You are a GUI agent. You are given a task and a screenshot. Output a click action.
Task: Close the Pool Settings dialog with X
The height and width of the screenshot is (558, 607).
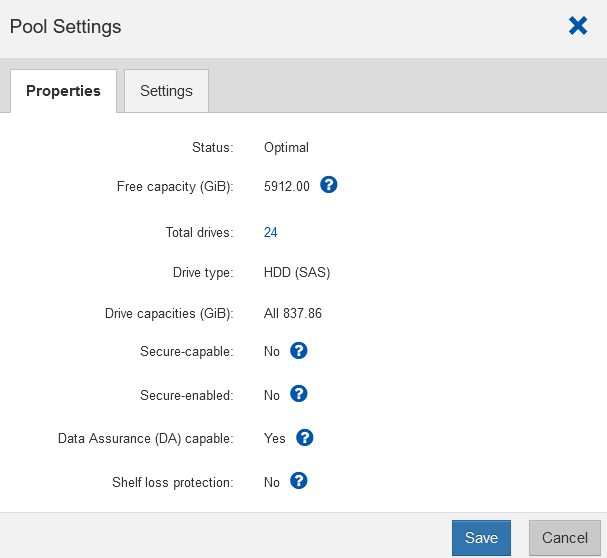pos(578,26)
